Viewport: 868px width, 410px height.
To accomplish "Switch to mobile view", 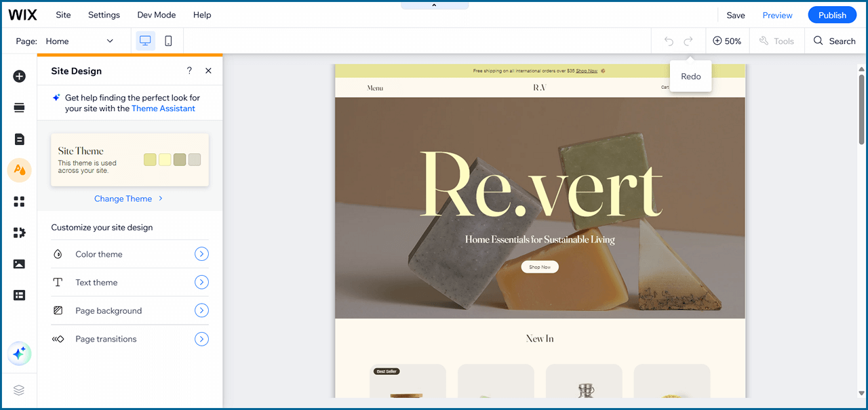I will pyautogui.click(x=168, y=41).
